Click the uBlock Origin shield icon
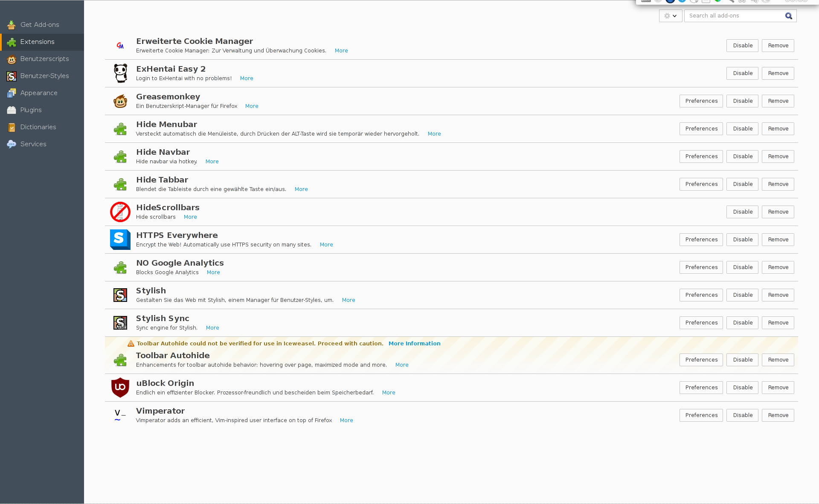The image size is (819, 504). [120, 388]
